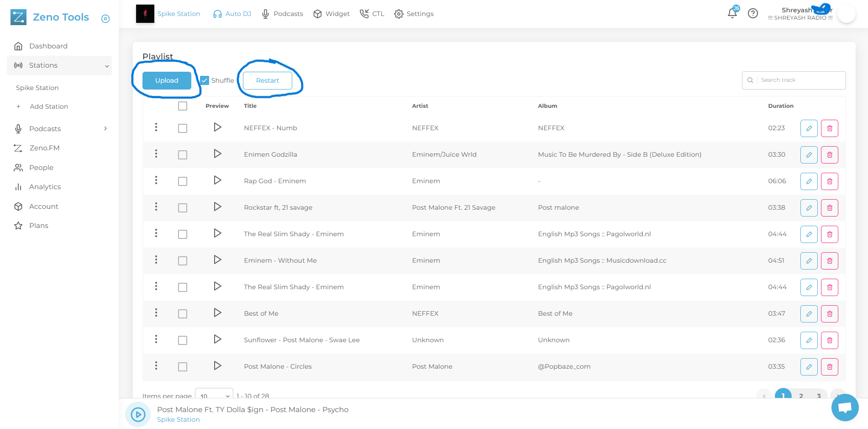The height and width of the screenshot is (429, 868).
Task: Open the Zeno Tools home logo
Action: (x=50, y=17)
